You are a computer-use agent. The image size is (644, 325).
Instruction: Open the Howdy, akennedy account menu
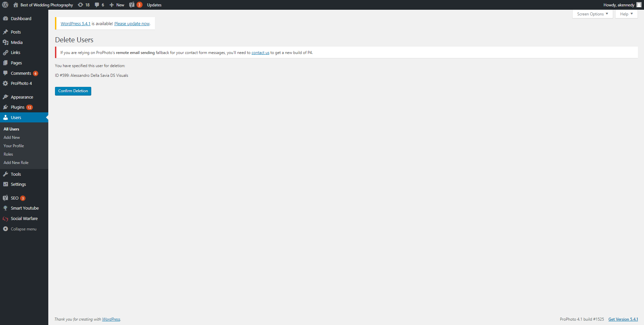point(622,5)
